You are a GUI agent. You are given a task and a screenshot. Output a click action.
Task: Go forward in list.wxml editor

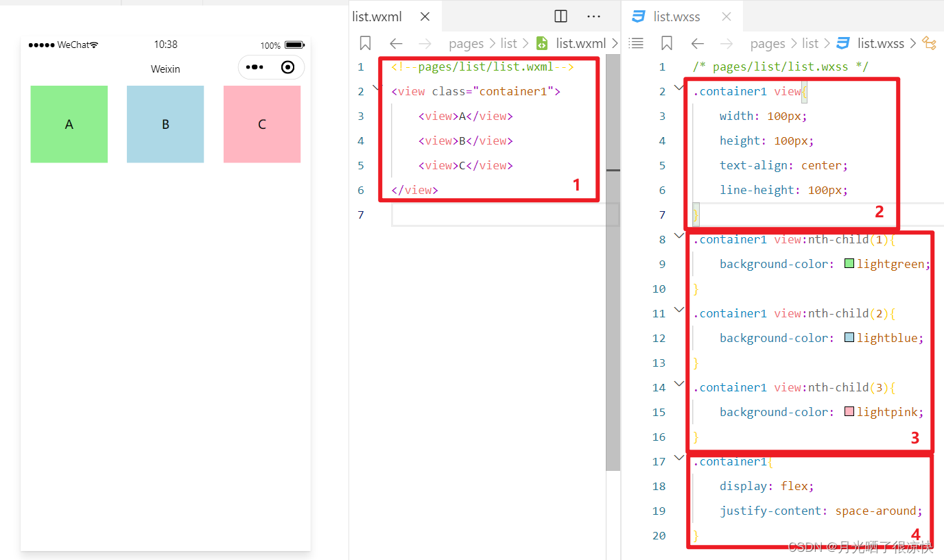425,44
